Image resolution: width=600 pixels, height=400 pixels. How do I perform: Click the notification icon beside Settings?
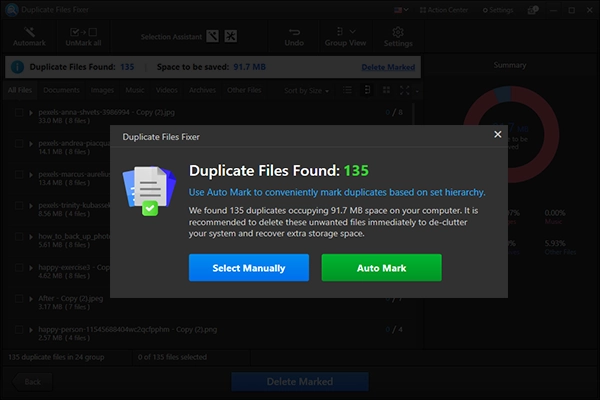point(533,10)
